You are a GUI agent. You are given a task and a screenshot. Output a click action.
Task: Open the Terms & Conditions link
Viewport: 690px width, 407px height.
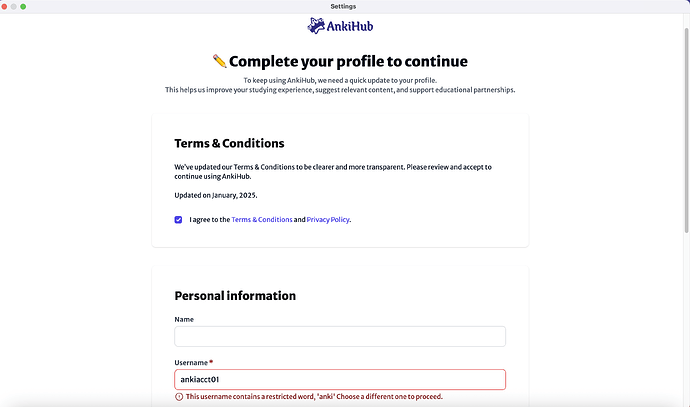coord(262,220)
